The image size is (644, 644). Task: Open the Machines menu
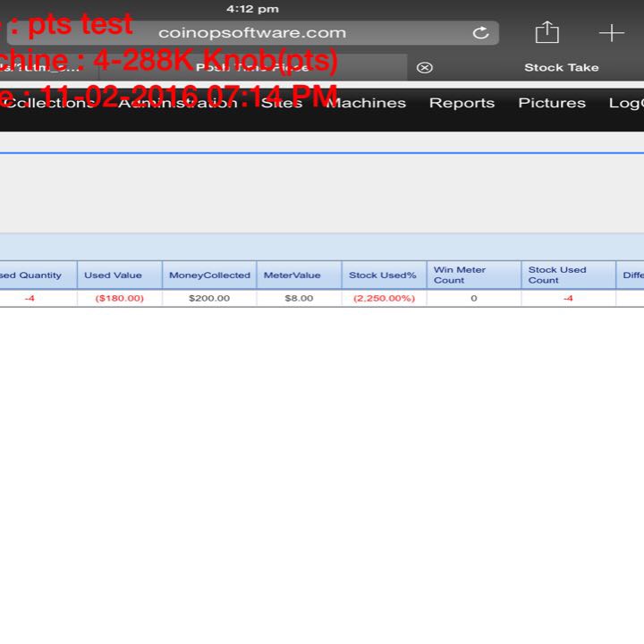(x=366, y=103)
